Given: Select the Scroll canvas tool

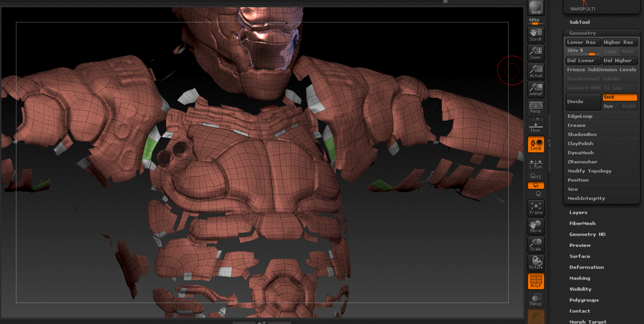Looking at the screenshot, I should (x=536, y=35).
